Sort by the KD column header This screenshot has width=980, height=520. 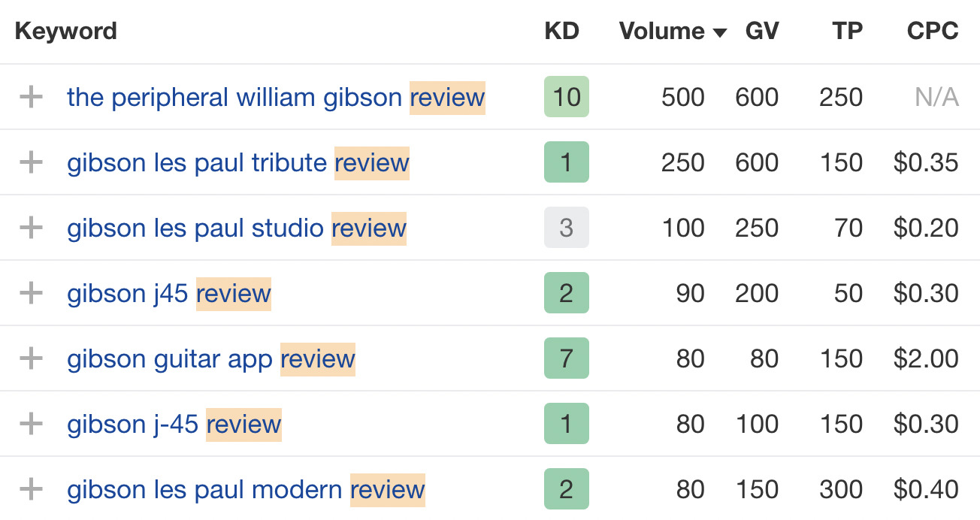click(562, 31)
